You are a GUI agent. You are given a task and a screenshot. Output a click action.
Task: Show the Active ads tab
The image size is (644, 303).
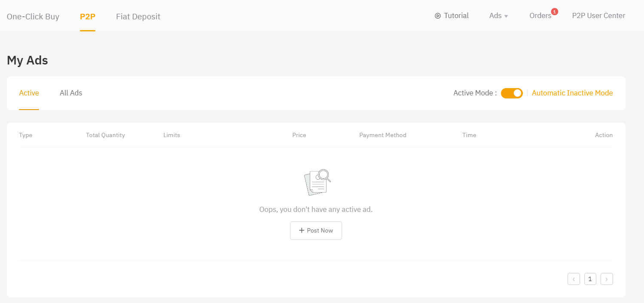(x=29, y=93)
